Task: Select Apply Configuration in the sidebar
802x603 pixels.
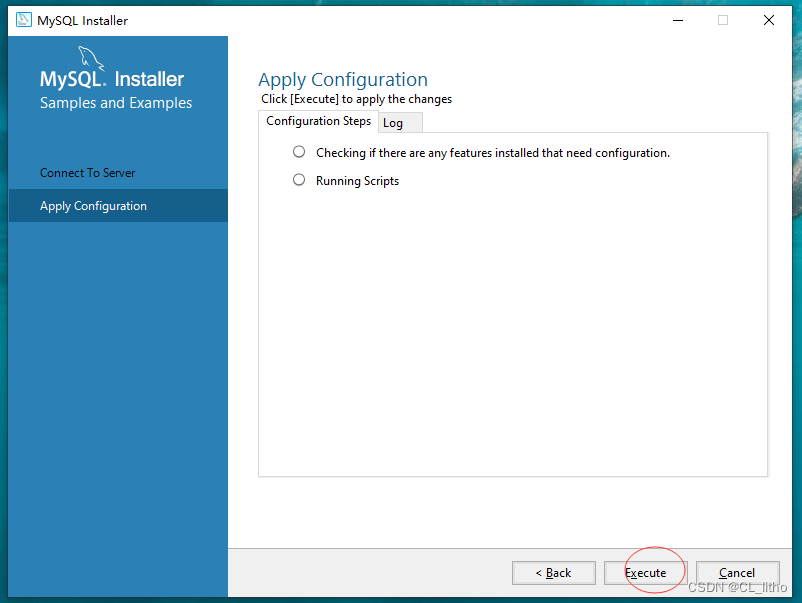Action: (x=118, y=206)
